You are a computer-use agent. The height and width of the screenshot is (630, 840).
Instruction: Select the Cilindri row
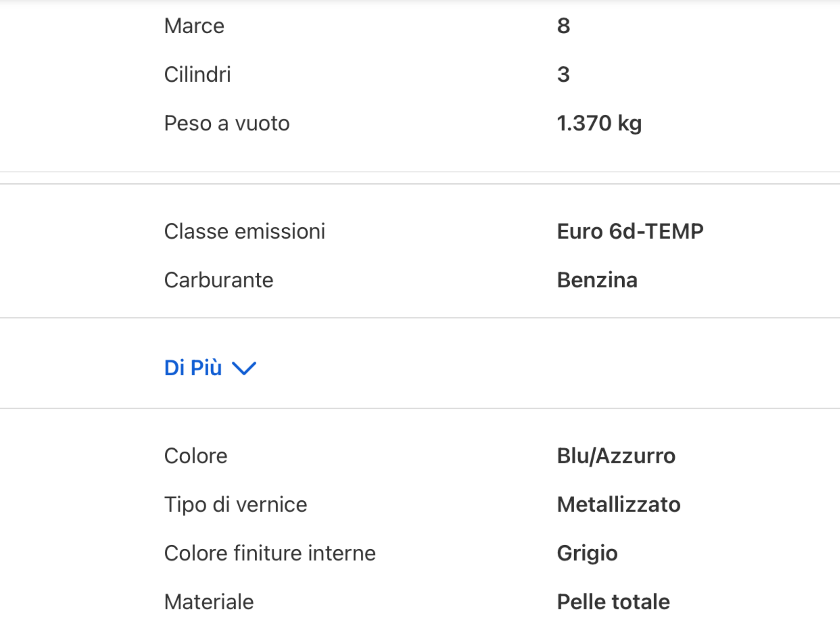click(x=197, y=74)
